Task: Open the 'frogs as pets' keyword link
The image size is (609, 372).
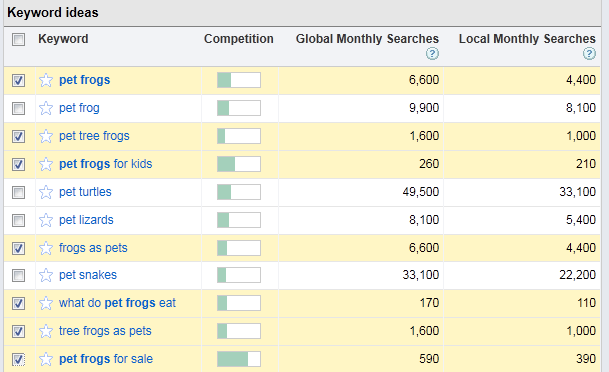Action: [93, 248]
